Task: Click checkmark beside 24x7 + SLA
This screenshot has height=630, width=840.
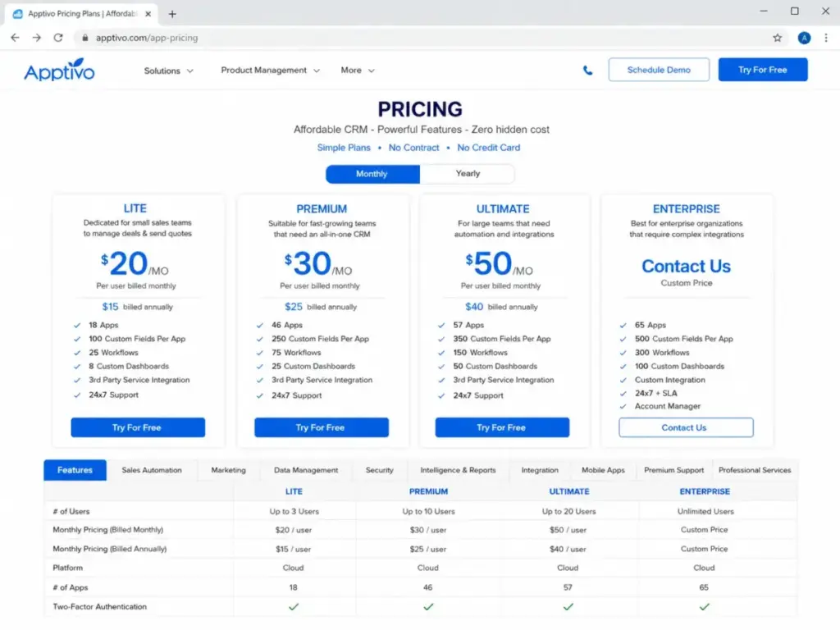Action: pos(623,393)
